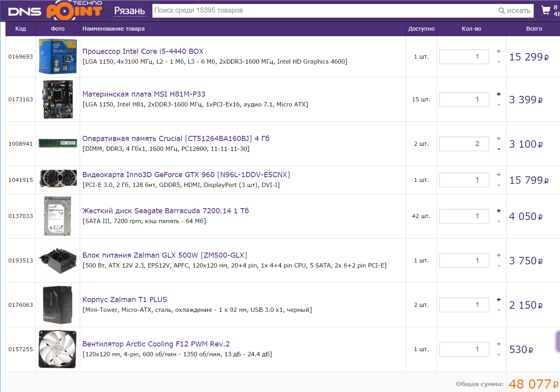Click the 15 299 ₽ processor price
This screenshot has height=392, width=560.
click(x=529, y=57)
